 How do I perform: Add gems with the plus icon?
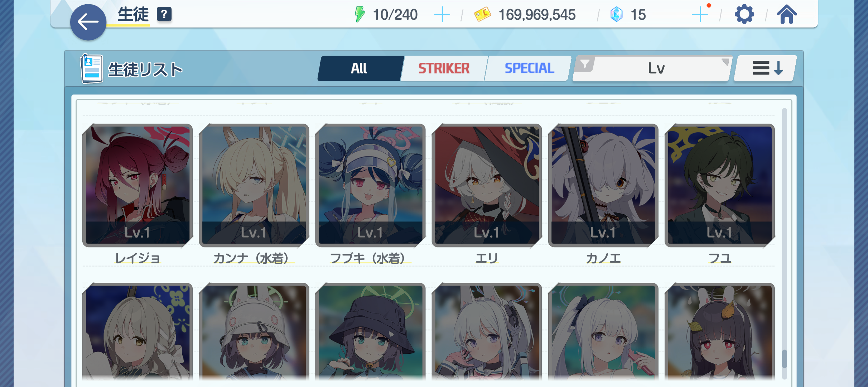(x=700, y=15)
